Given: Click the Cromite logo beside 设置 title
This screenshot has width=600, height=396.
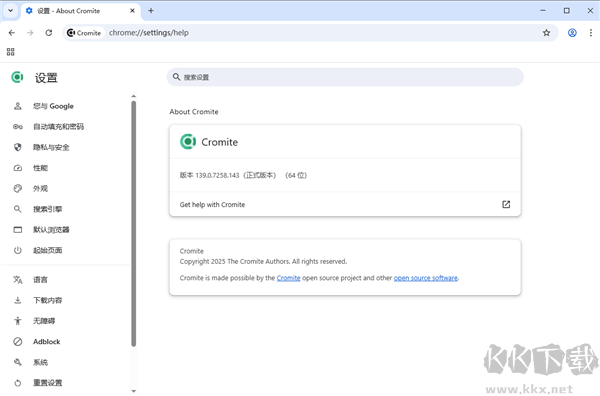Looking at the screenshot, I should click(x=17, y=77).
